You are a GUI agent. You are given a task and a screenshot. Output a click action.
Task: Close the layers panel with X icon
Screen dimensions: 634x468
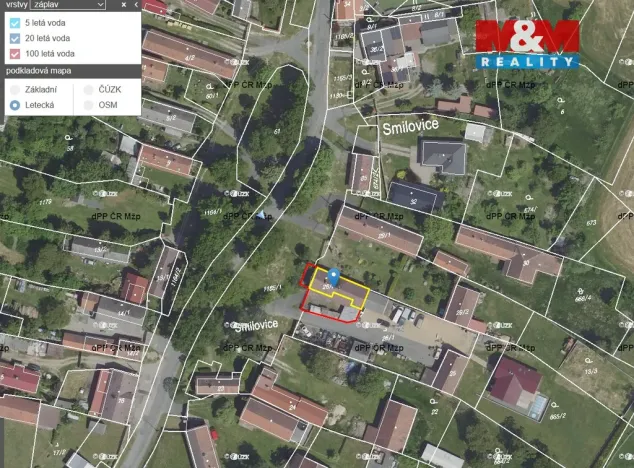(x=124, y=5)
